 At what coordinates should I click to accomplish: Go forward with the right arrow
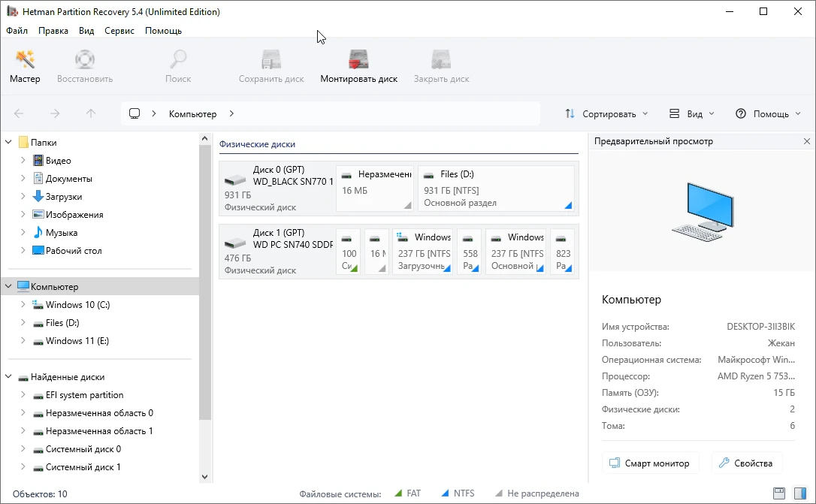click(x=55, y=113)
